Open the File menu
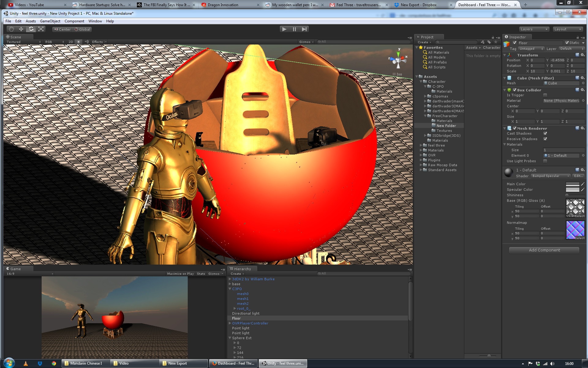Viewport: 588px width, 368px height. coord(8,21)
